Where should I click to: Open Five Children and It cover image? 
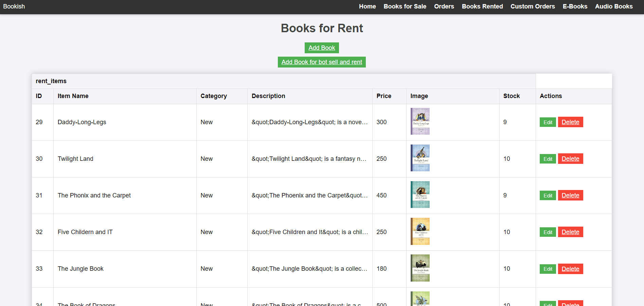coord(420,231)
